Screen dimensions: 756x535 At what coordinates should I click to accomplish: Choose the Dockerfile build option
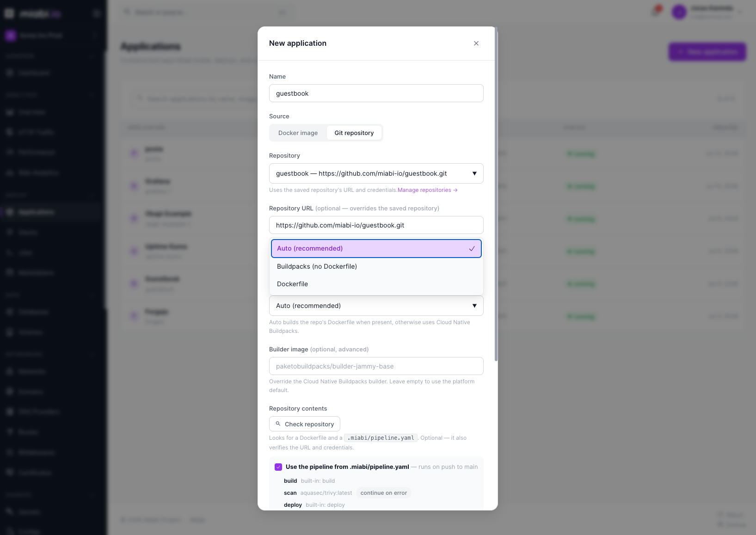[376, 284]
